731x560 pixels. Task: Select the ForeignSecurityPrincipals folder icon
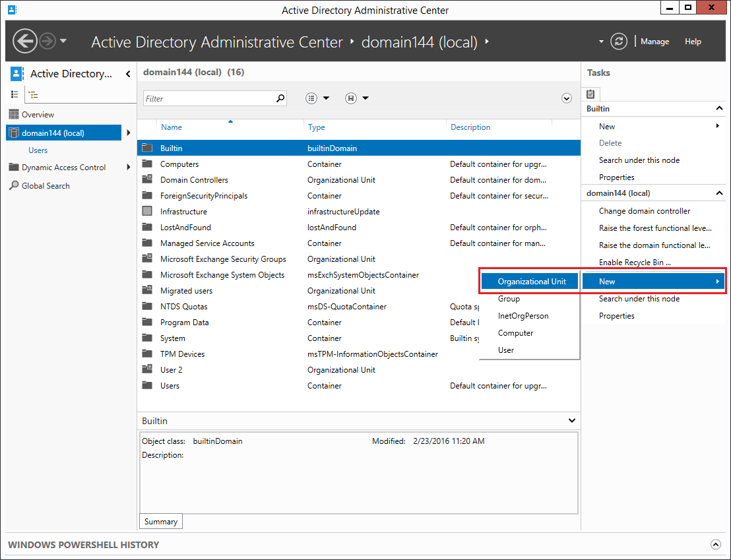tap(147, 195)
